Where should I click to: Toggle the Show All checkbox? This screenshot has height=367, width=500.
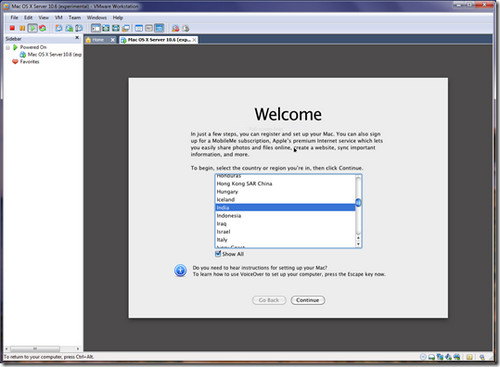(x=218, y=254)
